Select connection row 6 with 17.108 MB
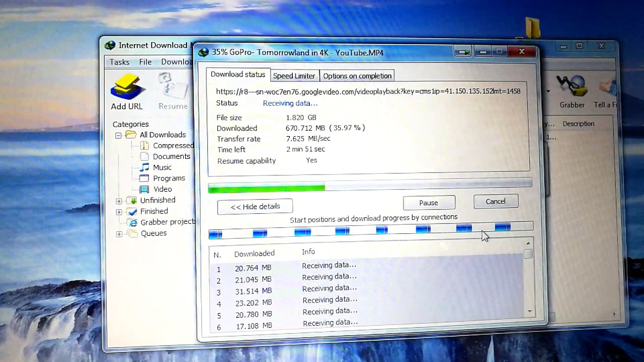The image size is (644, 362). 366,324
